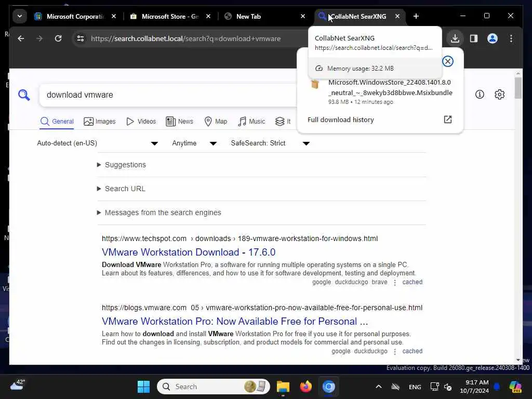The height and width of the screenshot is (399, 532).
Task: Open cached link for techspot result
Action: (412, 282)
